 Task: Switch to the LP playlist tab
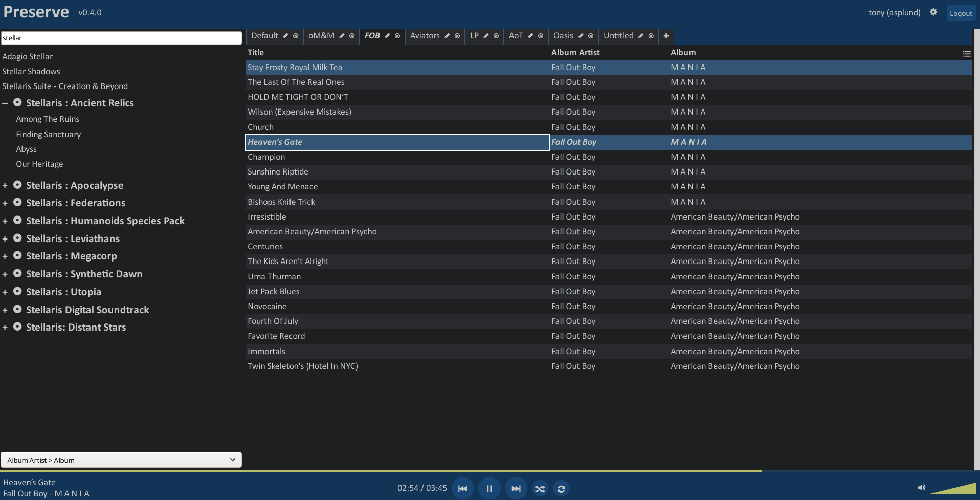tap(474, 36)
